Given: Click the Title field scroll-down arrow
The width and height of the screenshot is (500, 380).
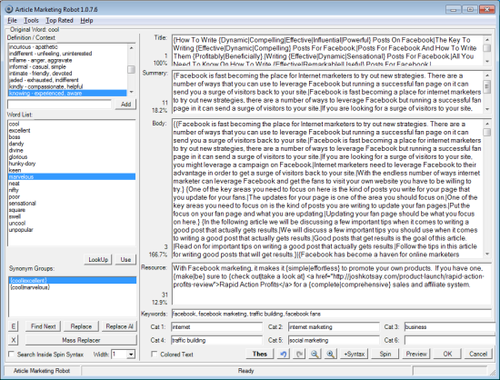Looking at the screenshot, I should [x=487, y=61].
